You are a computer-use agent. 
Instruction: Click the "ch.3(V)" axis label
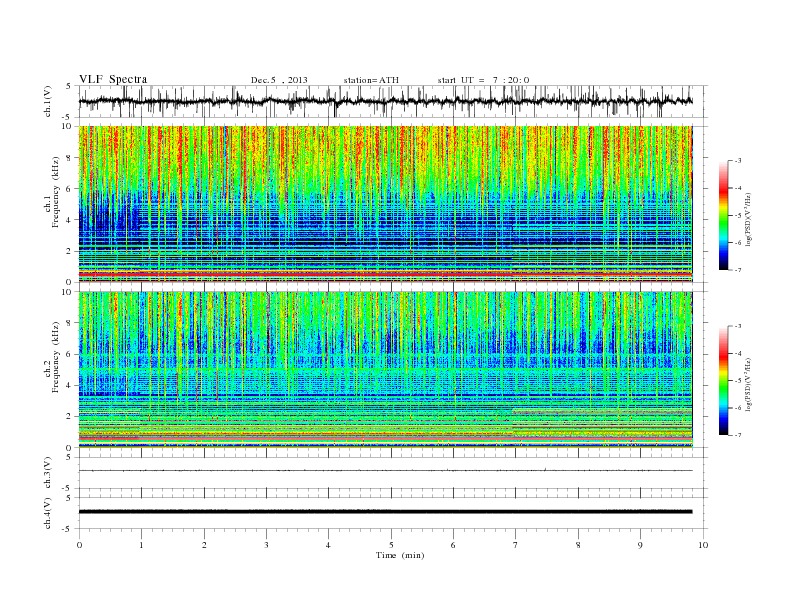click(x=47, y=473)
